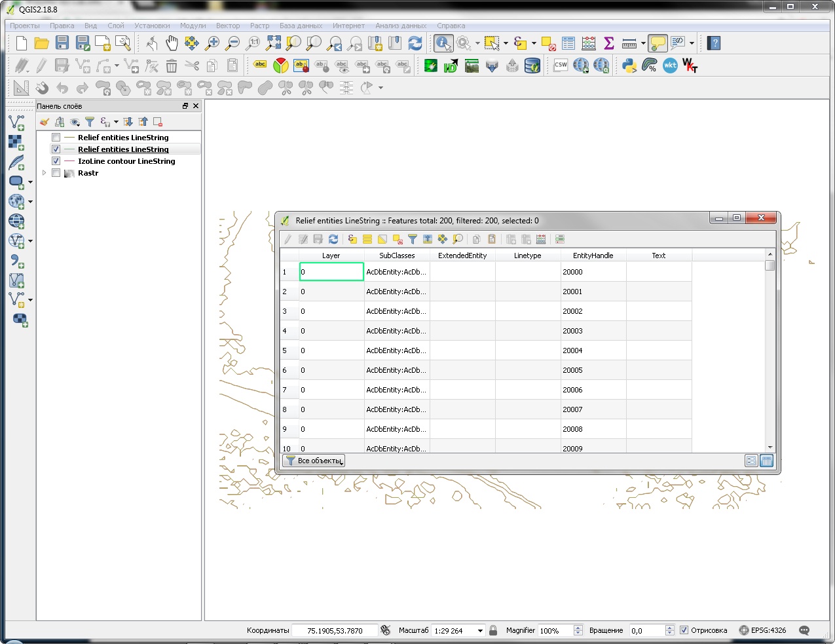Click the Zoom In magnifier tool
The width and height of the screenshot is (835, 644).
pos(212,43)
